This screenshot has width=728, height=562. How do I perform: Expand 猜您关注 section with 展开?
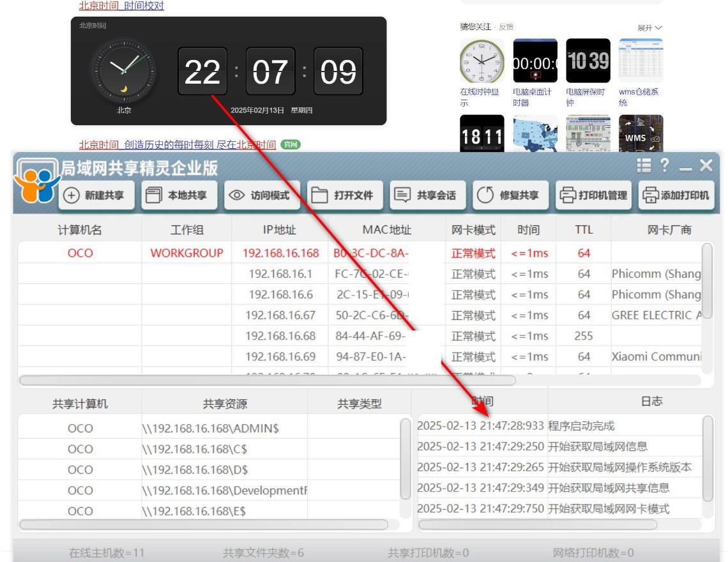pyautogui.click(x=649, y=27)
